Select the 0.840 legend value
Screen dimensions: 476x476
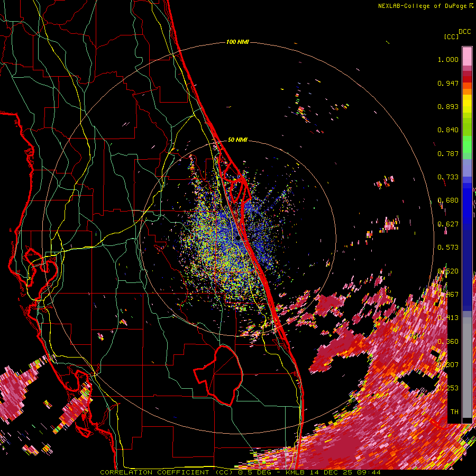pyautogui.click(x=448, y=130)
